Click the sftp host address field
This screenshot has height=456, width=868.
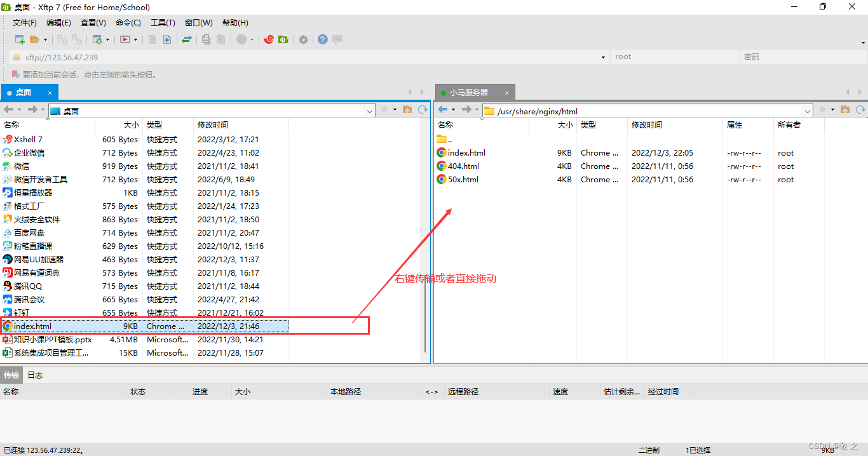click(x=310, y=57)
